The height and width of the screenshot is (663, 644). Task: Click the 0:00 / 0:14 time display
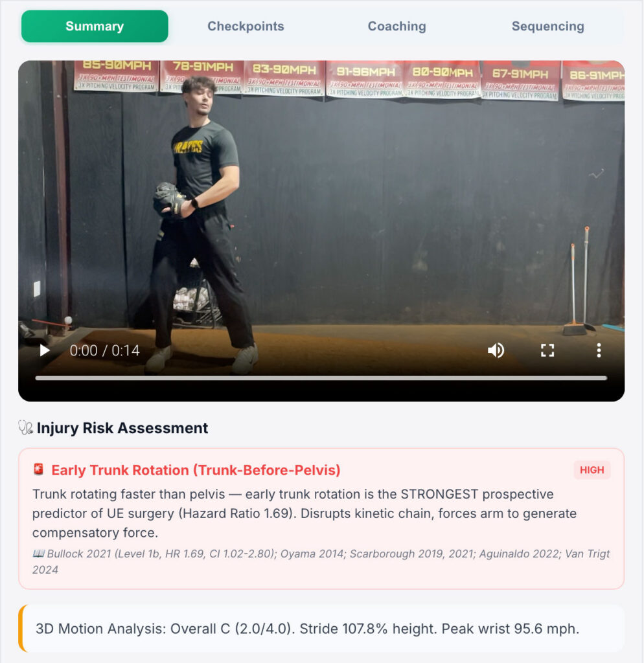tap(104, 350)
